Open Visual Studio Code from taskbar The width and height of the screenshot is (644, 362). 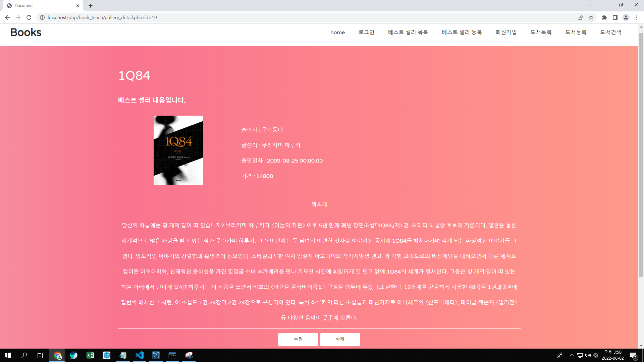(x=140, y=355)
